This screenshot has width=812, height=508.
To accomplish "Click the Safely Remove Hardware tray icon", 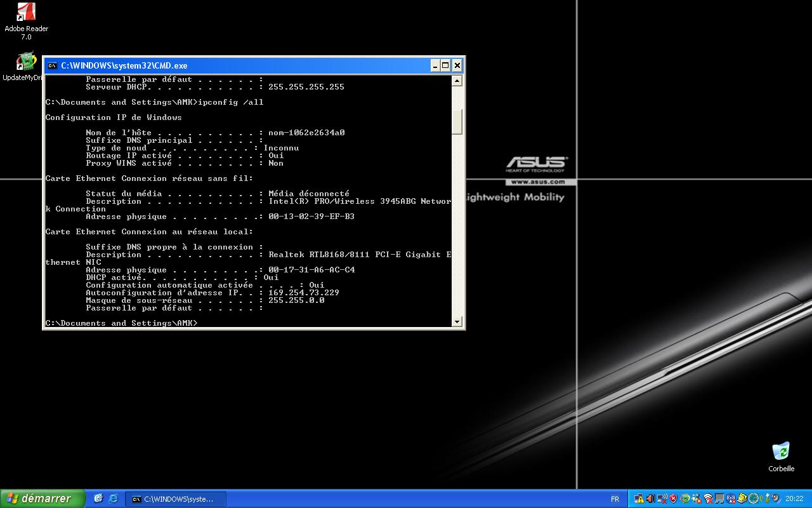I will pyautogui.click(x=767, y=498).
